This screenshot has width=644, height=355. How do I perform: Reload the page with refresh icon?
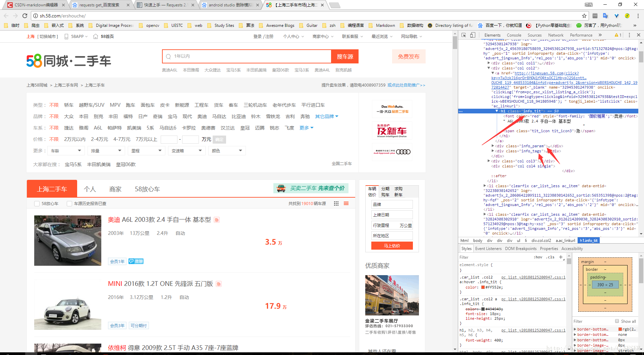[x=25, y=16]
